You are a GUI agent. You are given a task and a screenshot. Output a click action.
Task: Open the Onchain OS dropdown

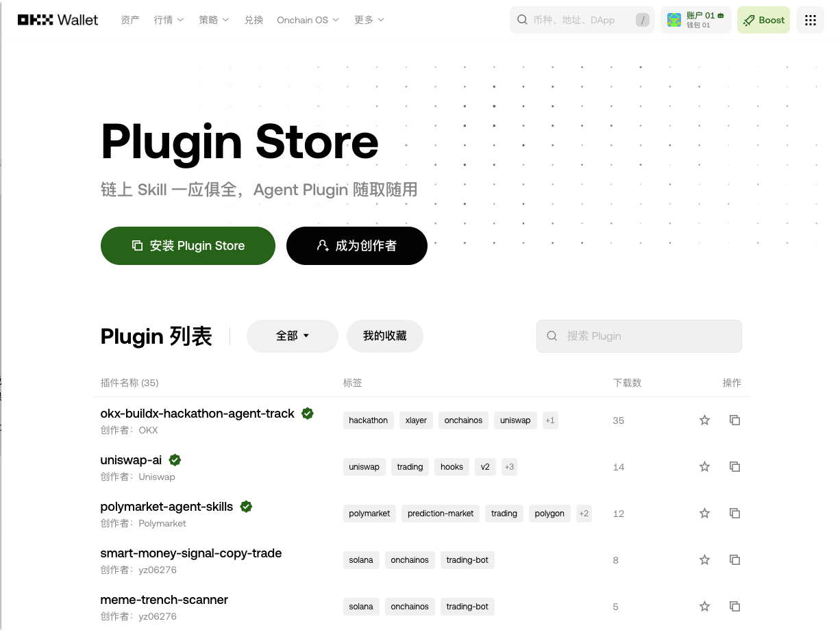(x=308, y=20)
